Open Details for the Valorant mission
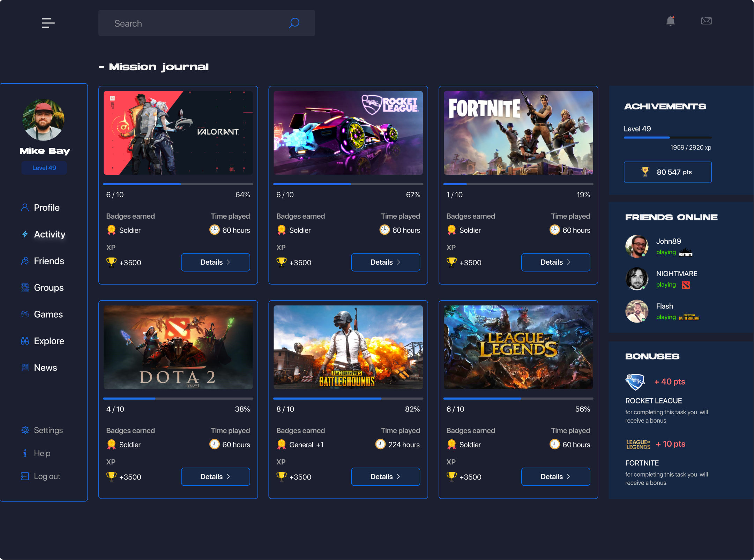 pyautogui.click(x=215, y=262)
